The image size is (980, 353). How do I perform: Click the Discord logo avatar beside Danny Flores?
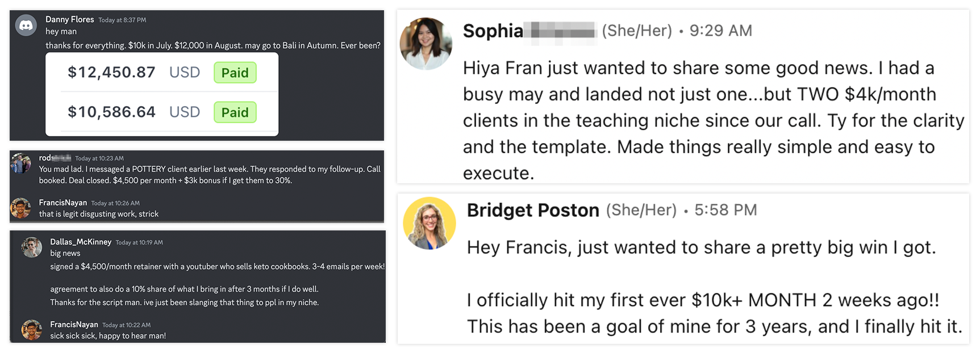26,26
